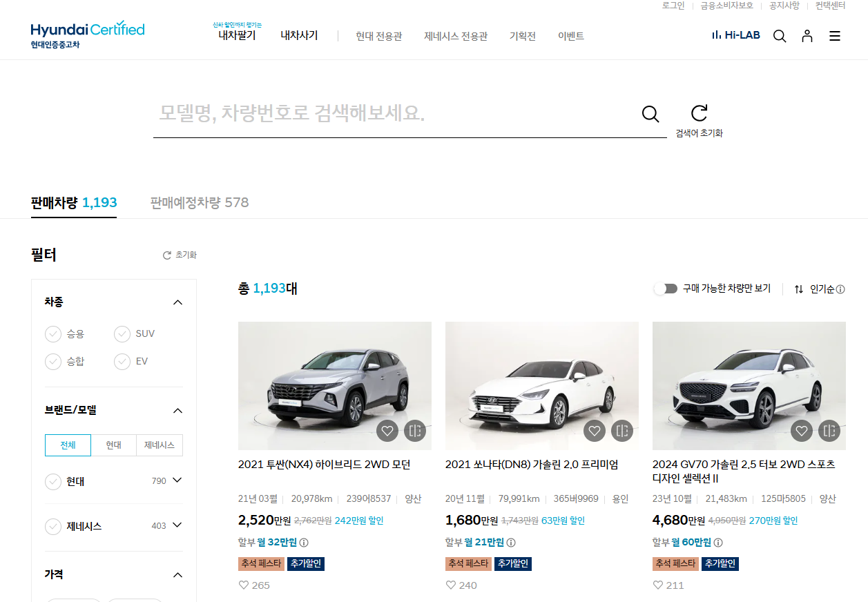Add the GV70 to compare
The height and width of the screenshot is (602, 868).
pos(829,431)
